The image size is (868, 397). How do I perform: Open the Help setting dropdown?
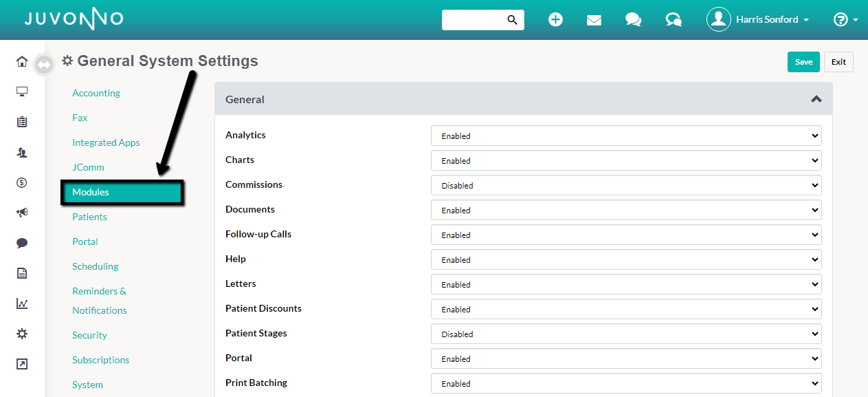pos(626,259)
